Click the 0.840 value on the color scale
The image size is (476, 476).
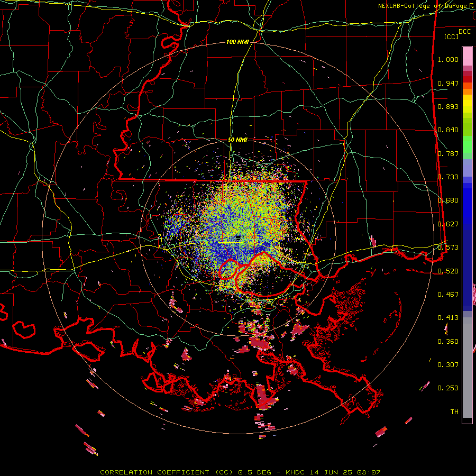click(448, 130)
